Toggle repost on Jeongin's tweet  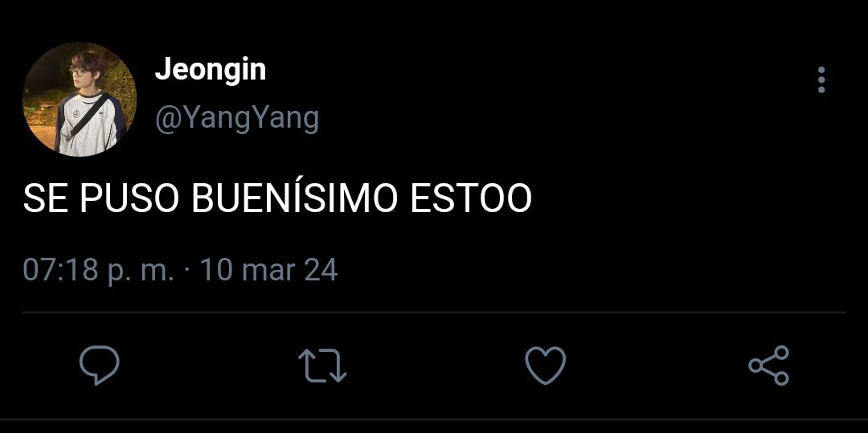click(323, 366)
